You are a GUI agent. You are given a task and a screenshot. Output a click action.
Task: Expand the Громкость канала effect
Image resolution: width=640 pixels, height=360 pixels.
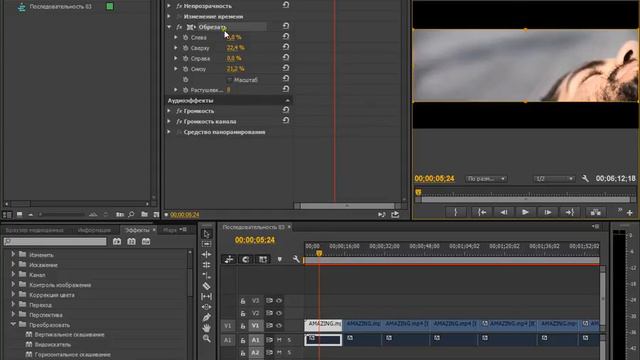[169, 121]
